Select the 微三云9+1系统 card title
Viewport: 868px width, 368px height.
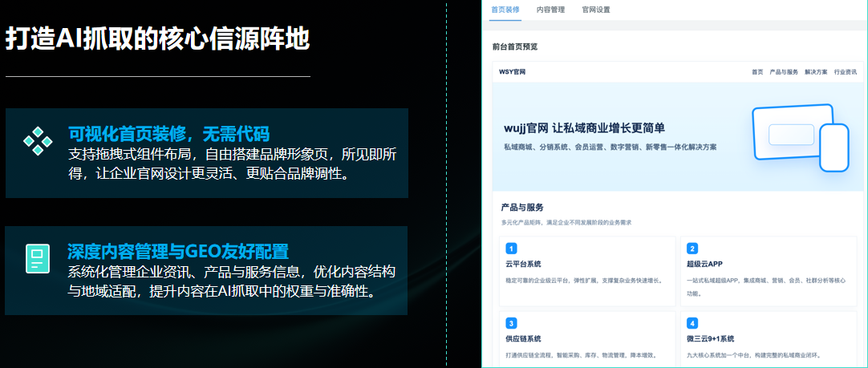coord(710,338)
